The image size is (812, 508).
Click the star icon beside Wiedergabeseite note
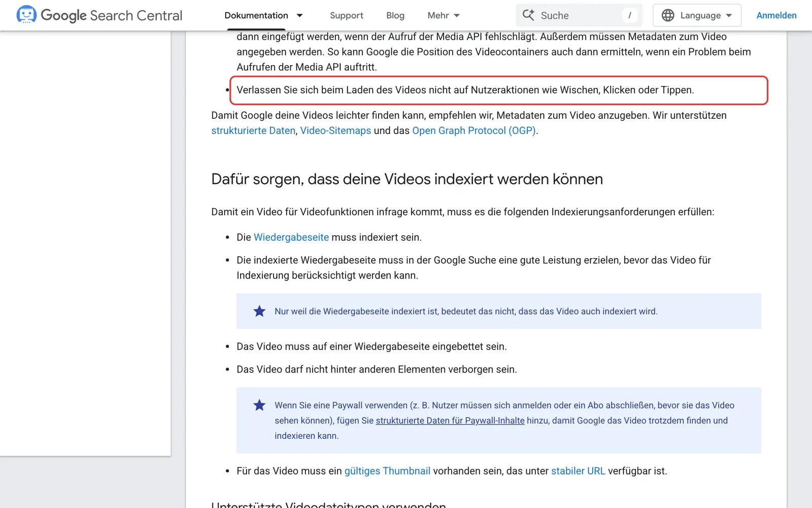click(259, 311)
